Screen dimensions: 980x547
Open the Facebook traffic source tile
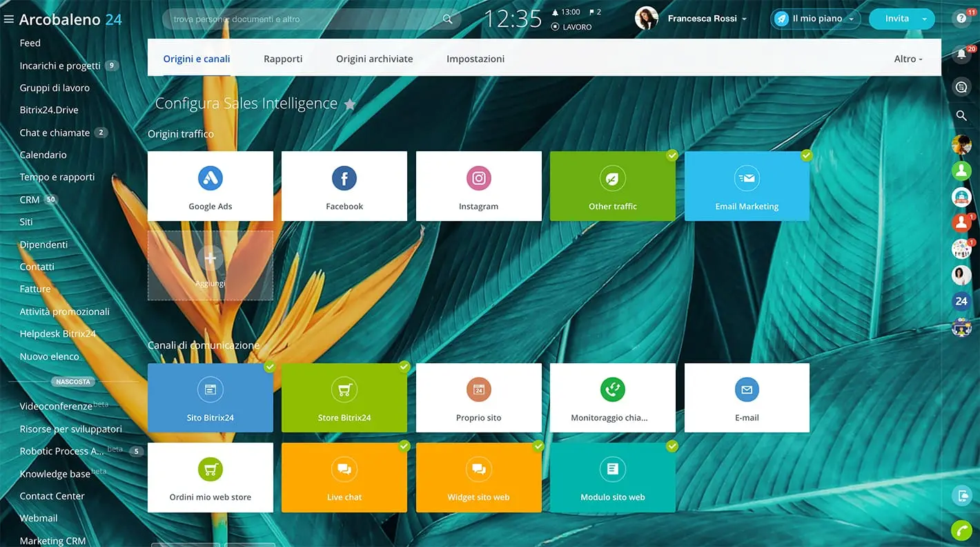344,186
